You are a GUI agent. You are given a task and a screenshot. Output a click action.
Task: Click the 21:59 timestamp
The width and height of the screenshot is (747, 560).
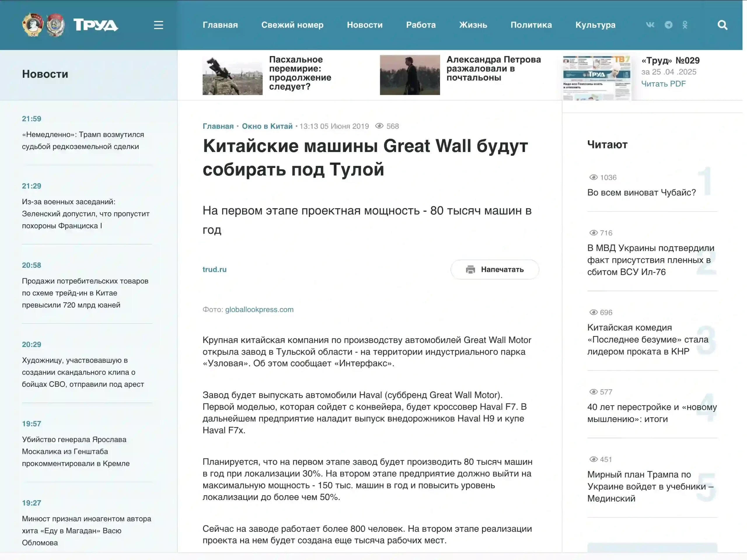pos(32,119)
